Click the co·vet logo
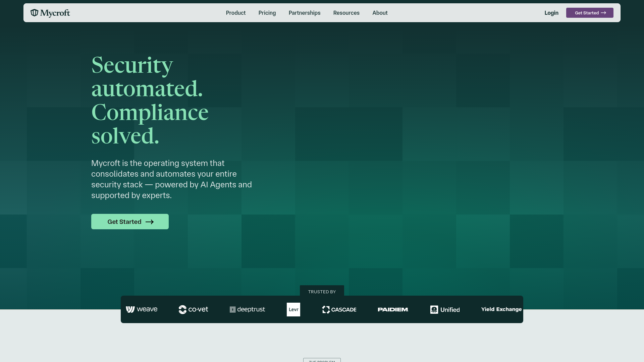Viewport: 644px width, 362px height. pos(193,309)
